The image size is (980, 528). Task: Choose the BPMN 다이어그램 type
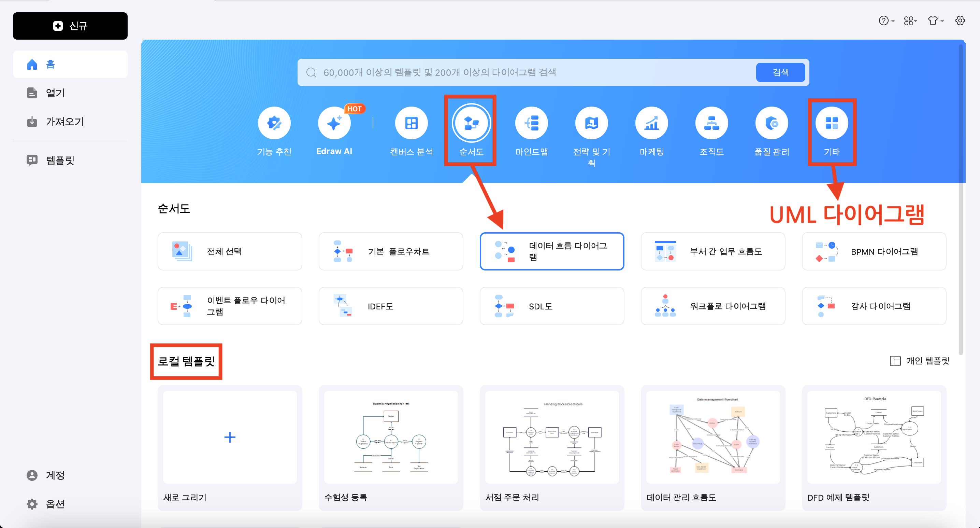click(874, 251)
